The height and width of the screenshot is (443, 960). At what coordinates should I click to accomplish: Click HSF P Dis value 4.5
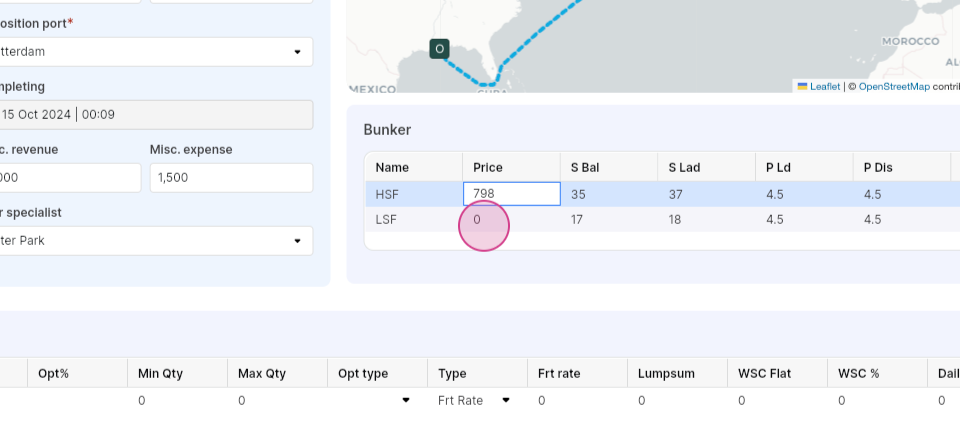(x=902, y=195)
